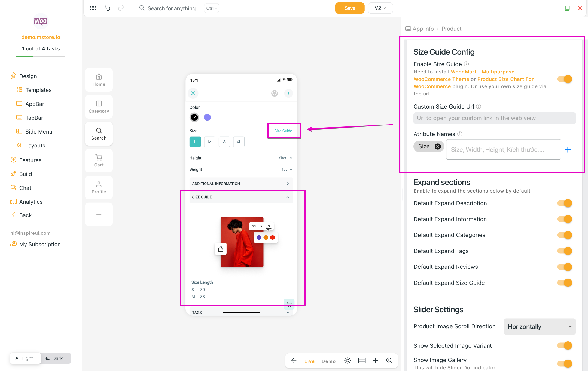588x371 pixels.
Task: Disable the Enable Size Guide toggle
Action: 565,79
